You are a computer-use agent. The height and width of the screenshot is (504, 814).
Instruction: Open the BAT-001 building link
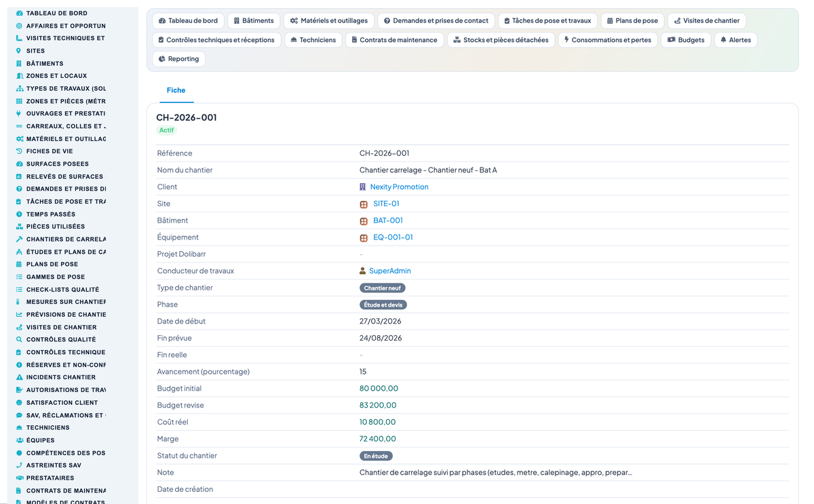click(388, 220)
